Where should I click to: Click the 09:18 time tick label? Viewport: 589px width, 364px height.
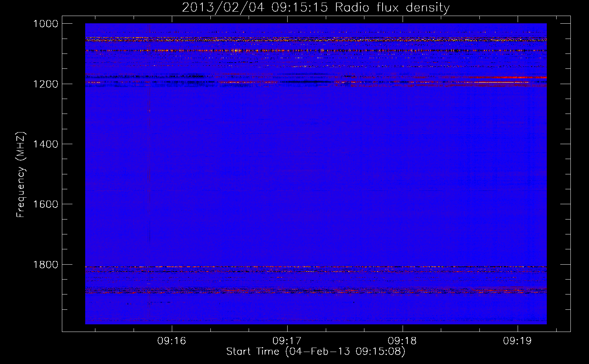point(402,341)
